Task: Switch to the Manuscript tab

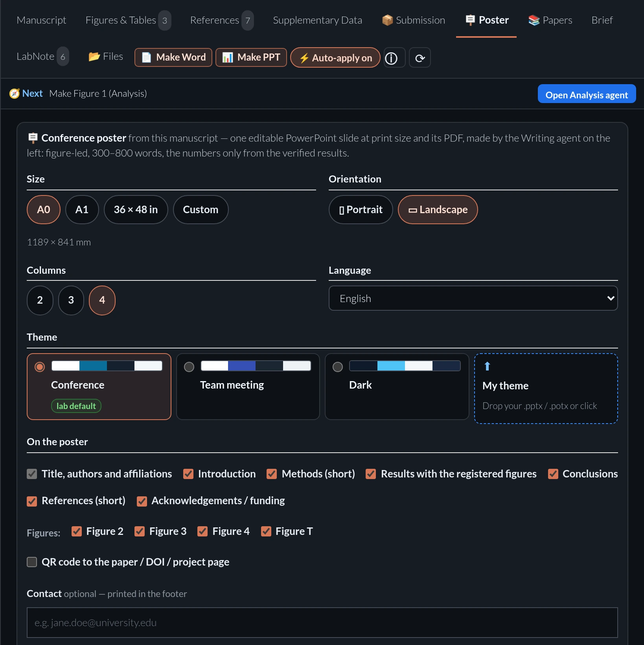Action: pos(41,20)
